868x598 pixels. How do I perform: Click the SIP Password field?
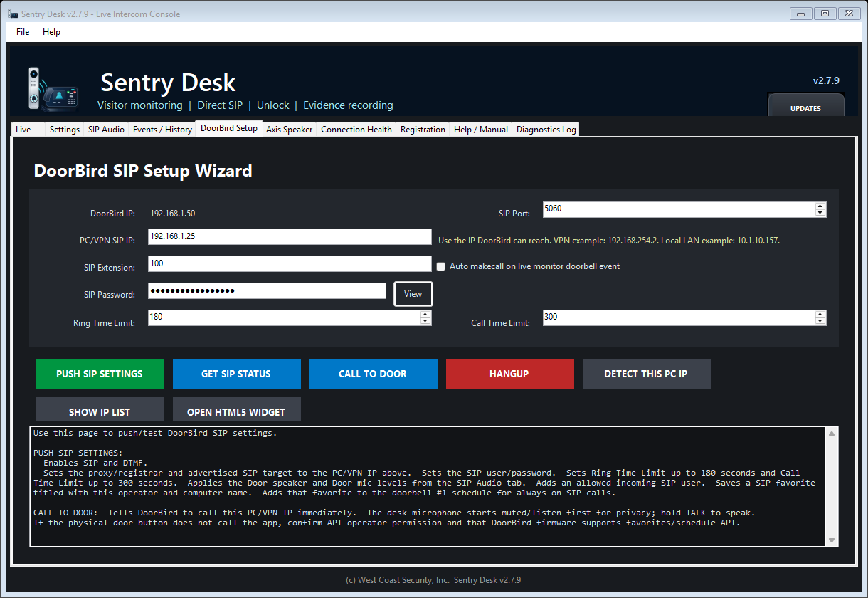coord(267,290)
